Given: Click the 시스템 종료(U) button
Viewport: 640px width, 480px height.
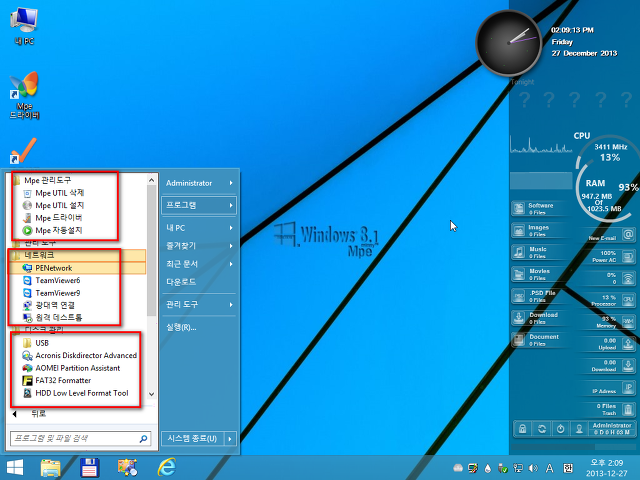Looking at the screenshot, I should pyautogui.click(x=192, y=439).
